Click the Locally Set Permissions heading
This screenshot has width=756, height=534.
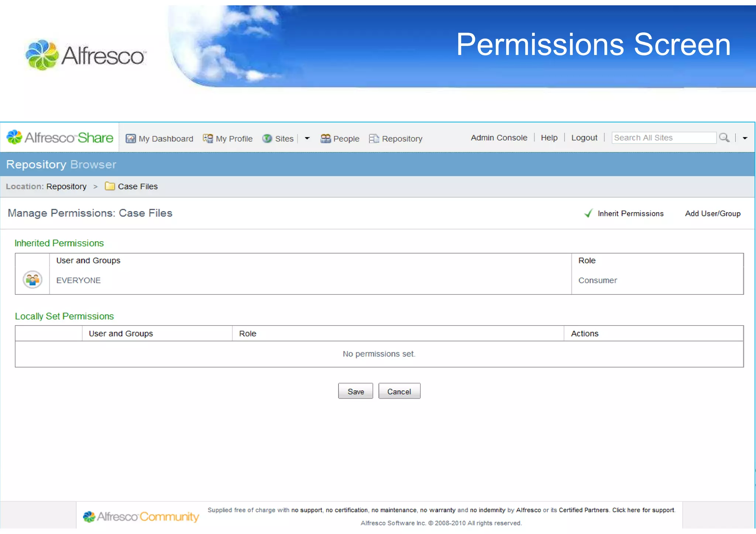pyautogui.click(x=64, y=316)
